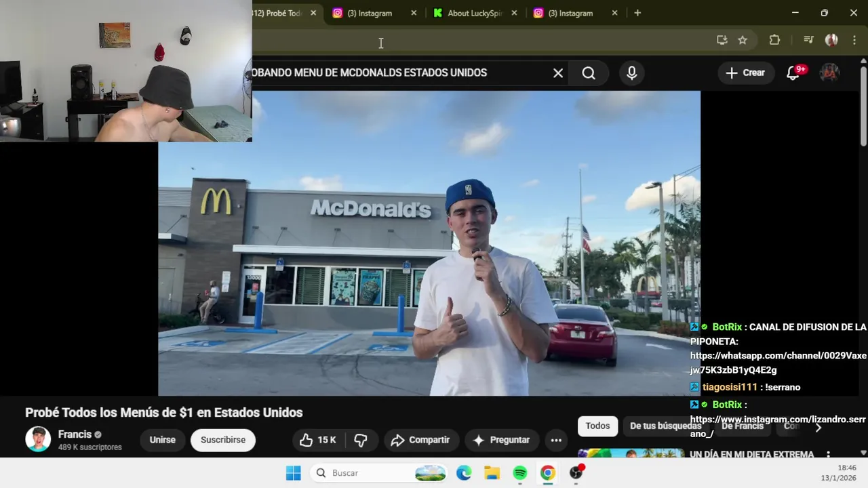The height and width of the screenshot is (488, 868).
Task: Click the video title Probé Todos los Menús
Action: [163, 412]
